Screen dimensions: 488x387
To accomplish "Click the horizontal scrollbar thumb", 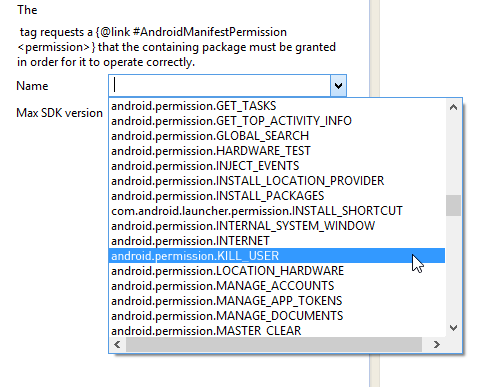I will coord(274,344).
